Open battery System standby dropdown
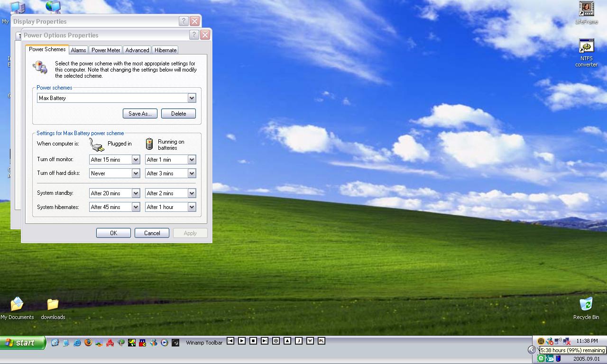Image resolution: width=607 pixels, height=364 pixels. (x=192, y=193)
